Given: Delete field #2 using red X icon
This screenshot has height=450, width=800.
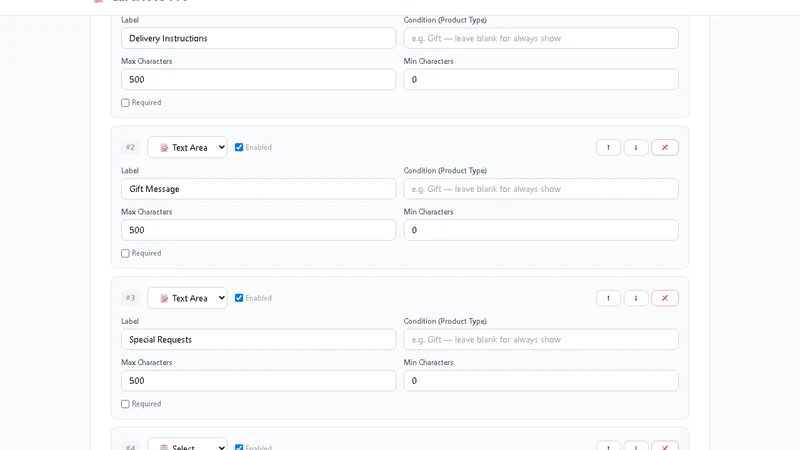Looking at the screenshot, I should (x=664, y=147).
